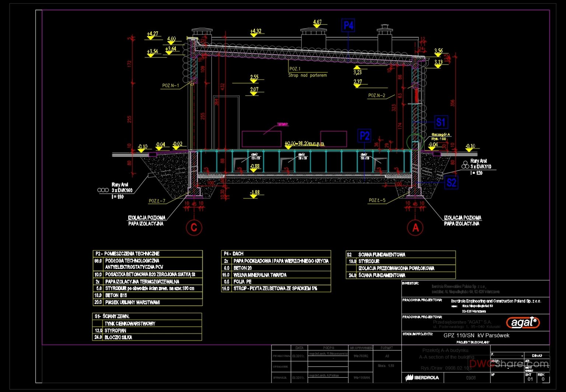Screen dimensions: 566x392
Task: Click the IBERDROLA logo
Action: [422, 378]
